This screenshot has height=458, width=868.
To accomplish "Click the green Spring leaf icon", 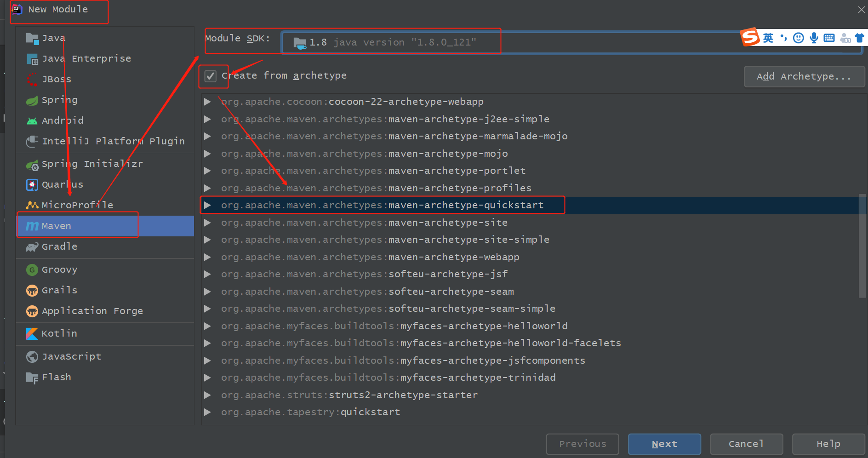I will pos(32,100).
